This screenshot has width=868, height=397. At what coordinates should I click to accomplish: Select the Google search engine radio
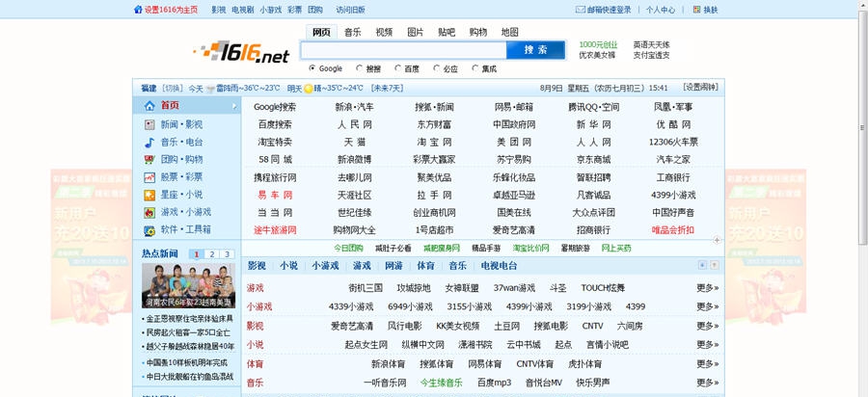[x=312, y=68]
